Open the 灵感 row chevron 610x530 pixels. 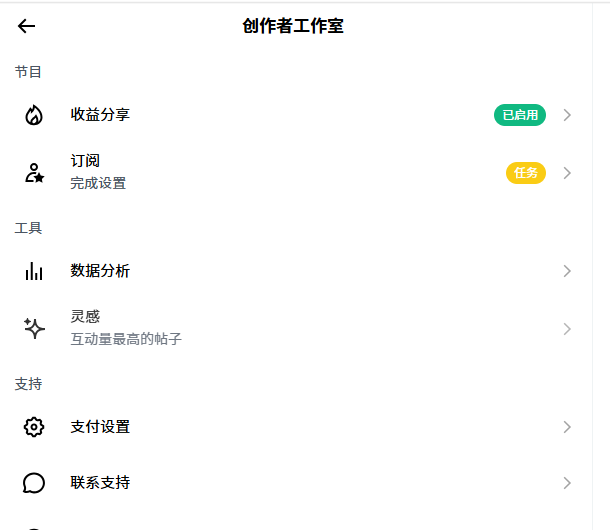(567, 329)
